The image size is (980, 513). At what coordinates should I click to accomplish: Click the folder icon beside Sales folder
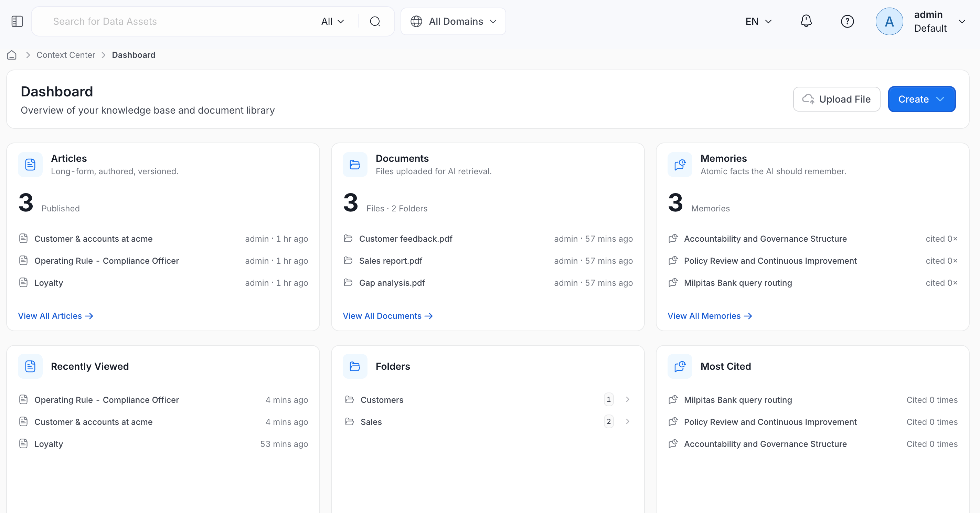pos(349,422)
